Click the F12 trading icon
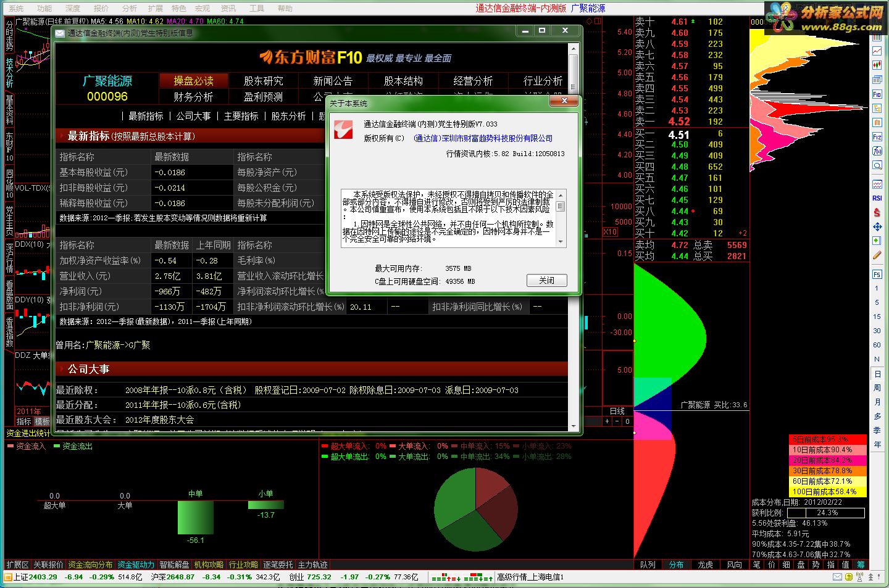 point(877,137)
